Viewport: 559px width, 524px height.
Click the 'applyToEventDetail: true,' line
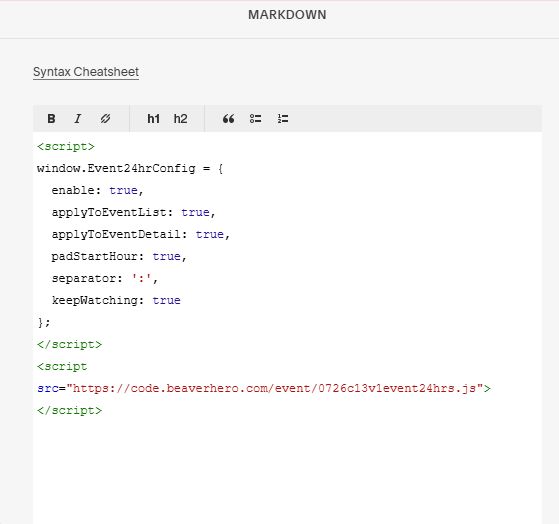point(141,235)
